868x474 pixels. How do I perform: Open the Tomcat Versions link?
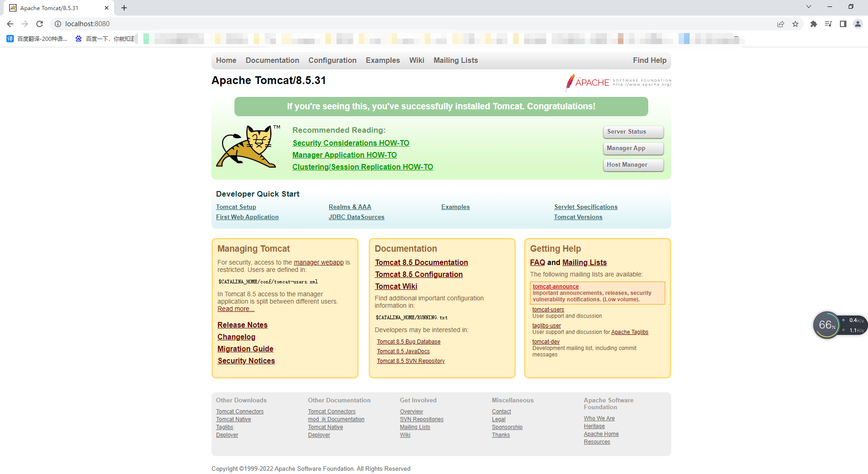[578, 217]
